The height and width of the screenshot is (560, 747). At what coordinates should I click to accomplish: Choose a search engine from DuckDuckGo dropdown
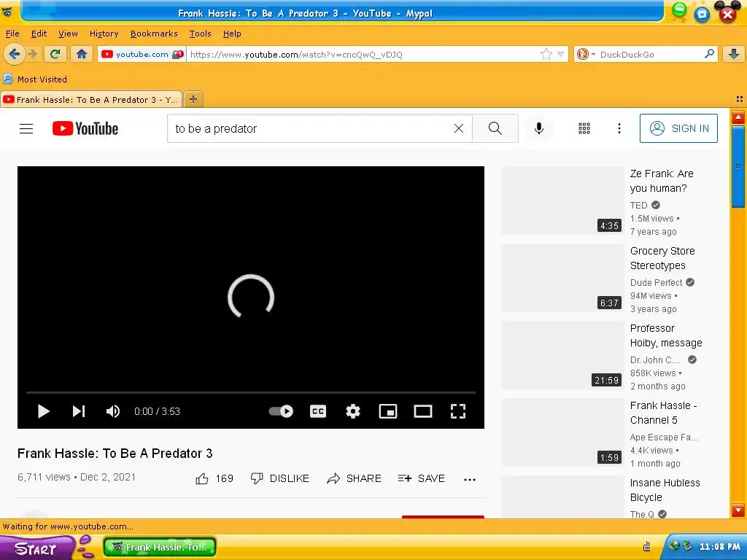585,54
